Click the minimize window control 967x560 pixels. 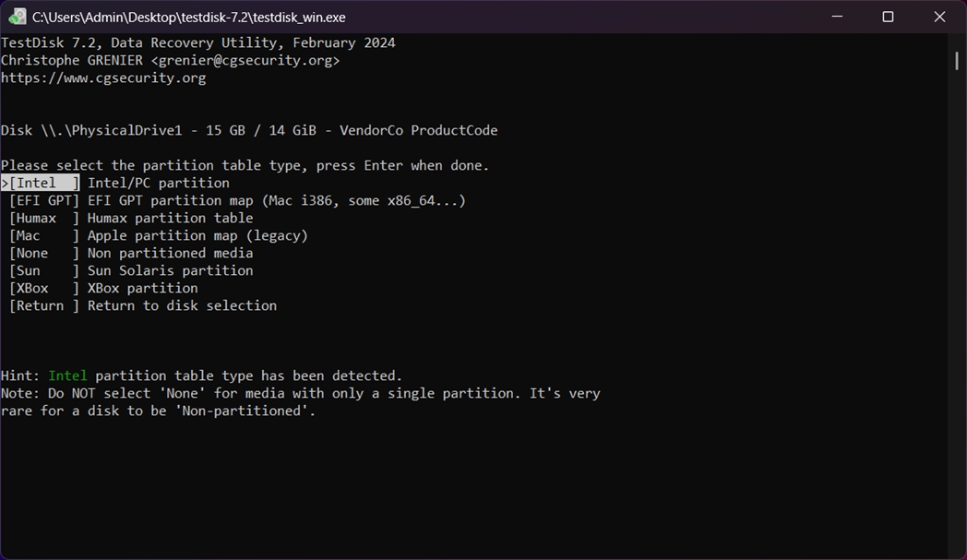tap(836, 17)
